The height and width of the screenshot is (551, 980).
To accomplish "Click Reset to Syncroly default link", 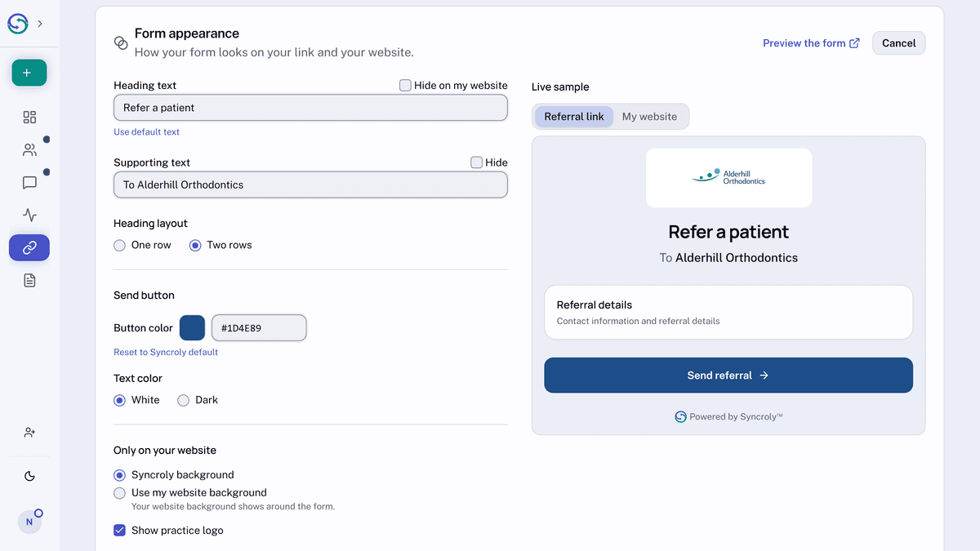I will point(166,353).
